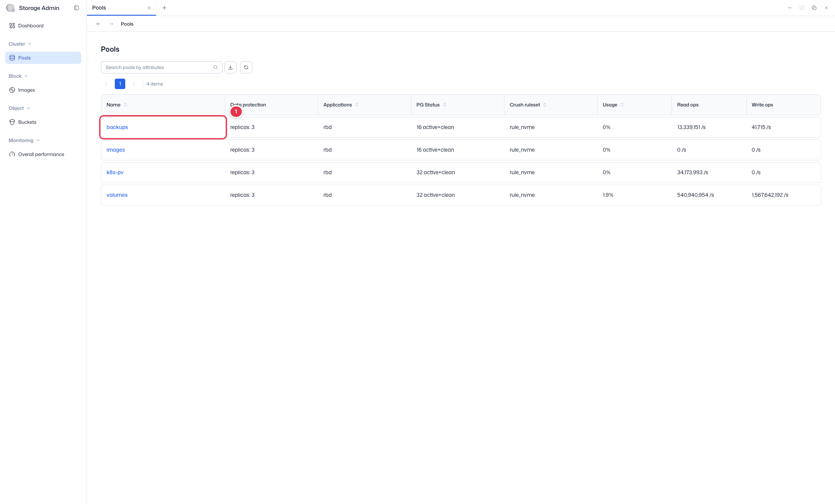This screenshot has height=504, width=835.
Task: Open Overall performance page
Action: (43, 154)
